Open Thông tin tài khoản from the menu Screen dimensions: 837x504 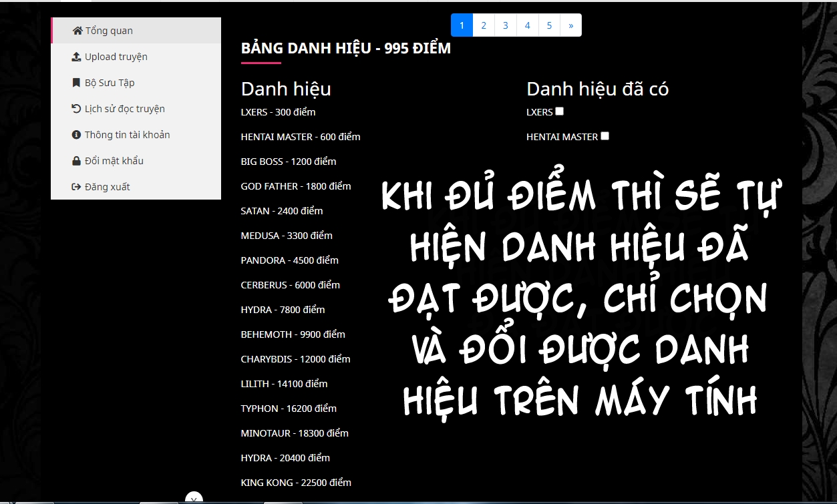pyautogui.click(x=126, y=134)
